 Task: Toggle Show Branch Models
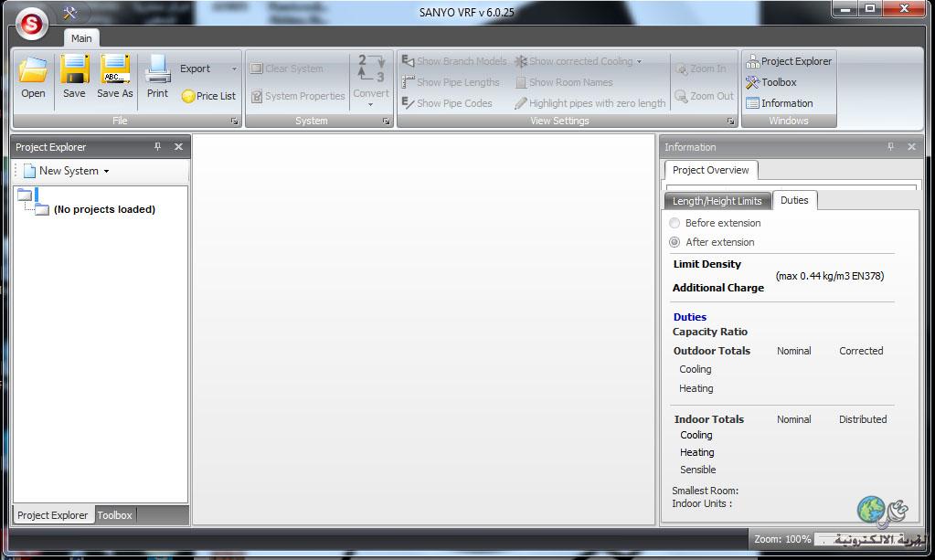453,61
